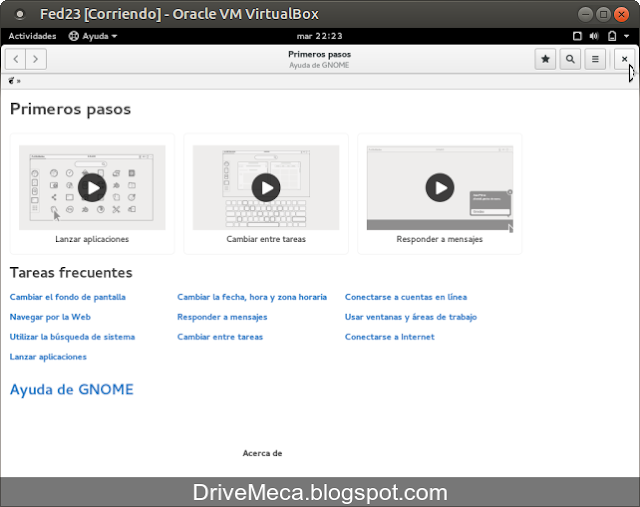This screenshot has width=640, height=507.
Task: Open Utilizar la búsqueda de sistema link
Action: click(x=72, y=337)
